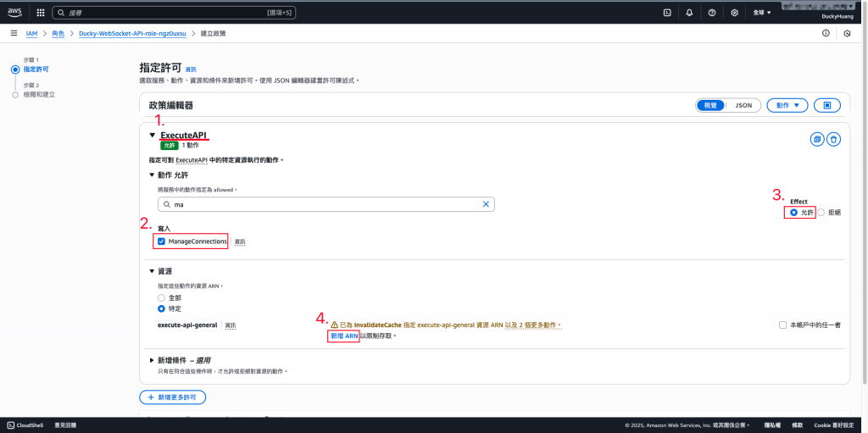Collapse the 資源 section

coord(153,271)
